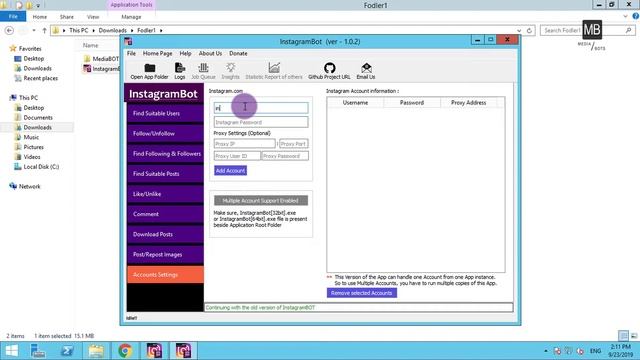This screenshot has width=640, height=360.
Task: Select Videos under This PC
Action: 32,157
